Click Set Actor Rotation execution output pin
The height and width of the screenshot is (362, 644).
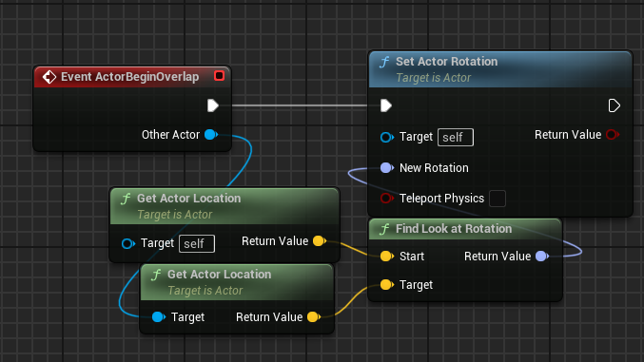[614, 105]
